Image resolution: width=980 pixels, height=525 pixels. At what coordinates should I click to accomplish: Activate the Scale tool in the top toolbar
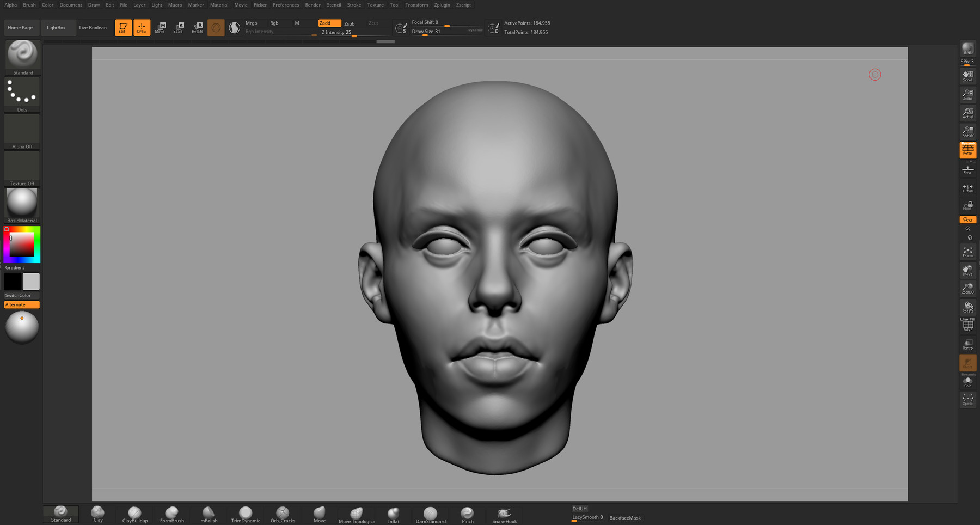(179, 27)
